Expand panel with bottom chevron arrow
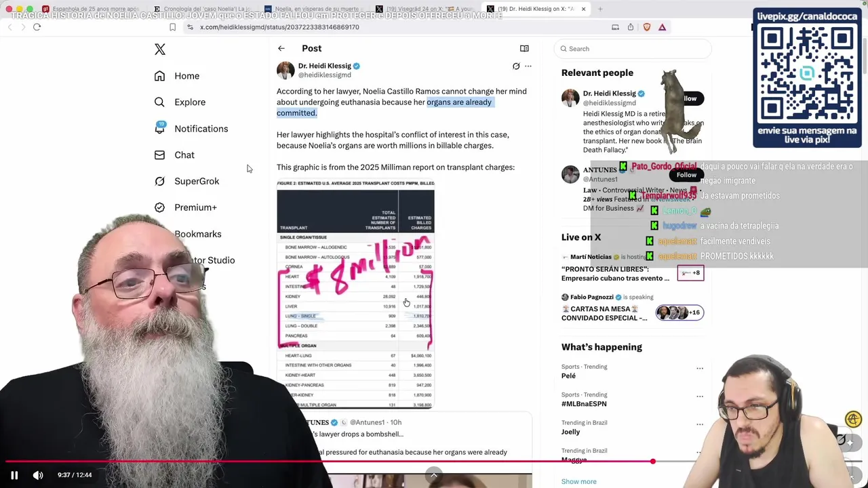The image size is (868, 488). click(433, 474)
